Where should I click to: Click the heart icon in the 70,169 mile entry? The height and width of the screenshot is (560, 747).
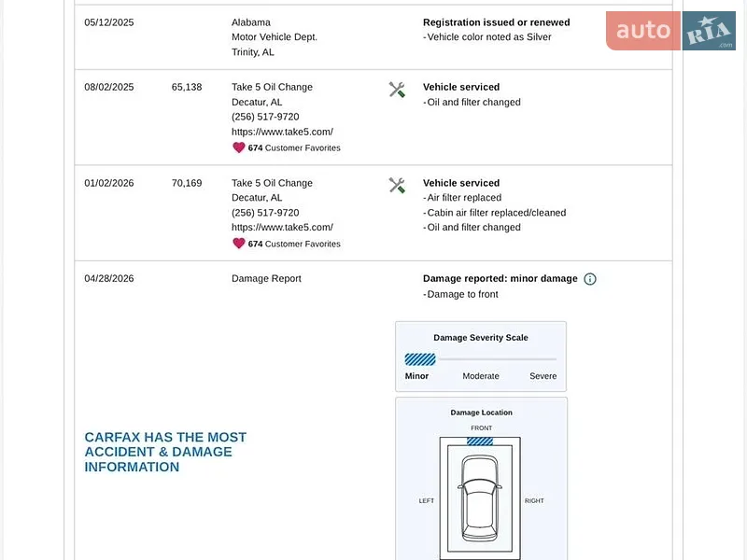[239, 244]
